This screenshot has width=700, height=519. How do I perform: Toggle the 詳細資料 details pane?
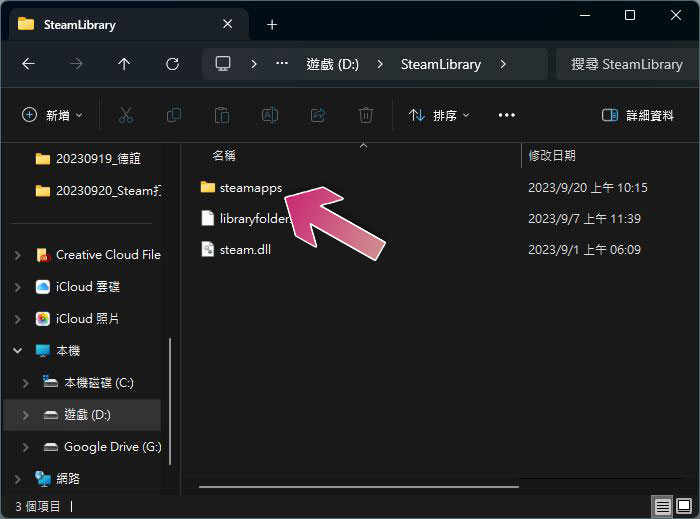pos(638,115)
